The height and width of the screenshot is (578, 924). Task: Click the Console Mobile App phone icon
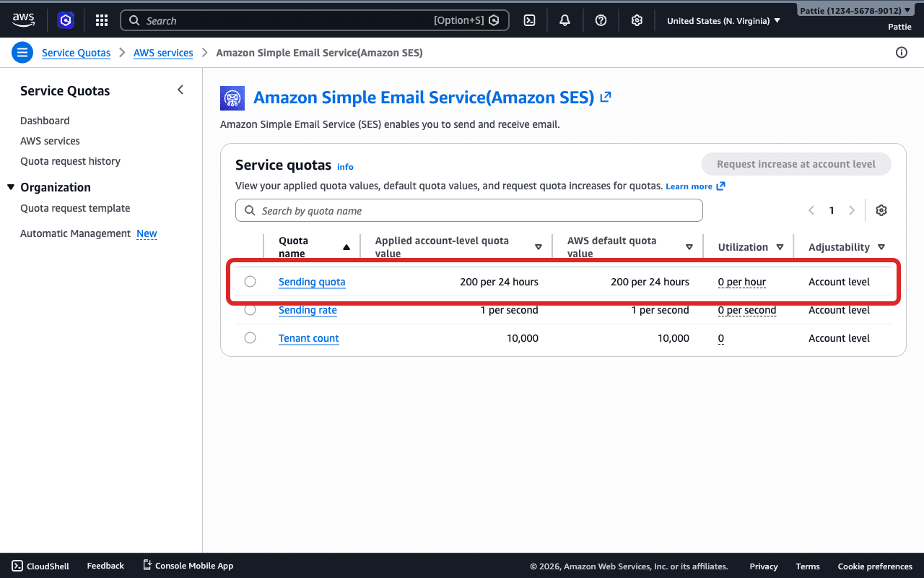(x=147, y=565)
